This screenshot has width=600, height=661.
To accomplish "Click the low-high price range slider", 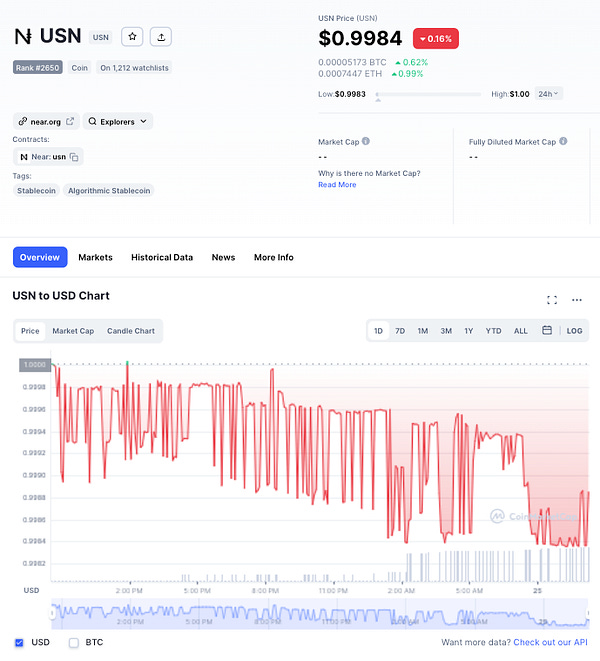I will tap(428, 94).
